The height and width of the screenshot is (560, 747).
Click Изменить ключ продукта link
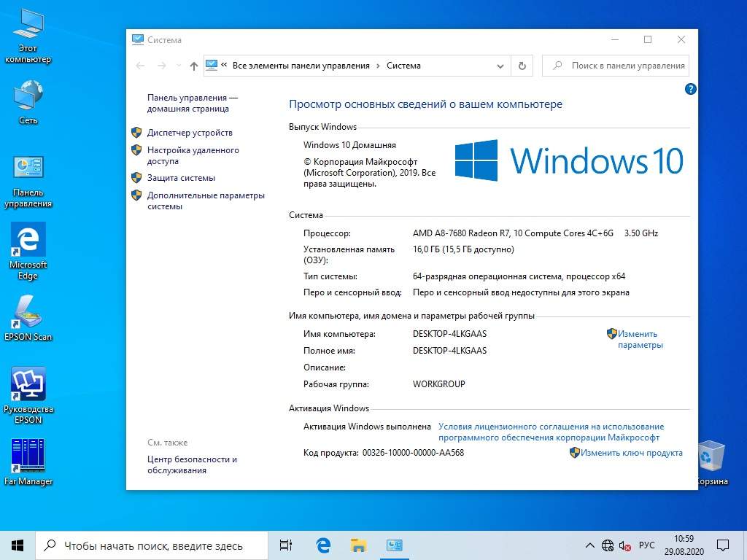click(631, 453)
